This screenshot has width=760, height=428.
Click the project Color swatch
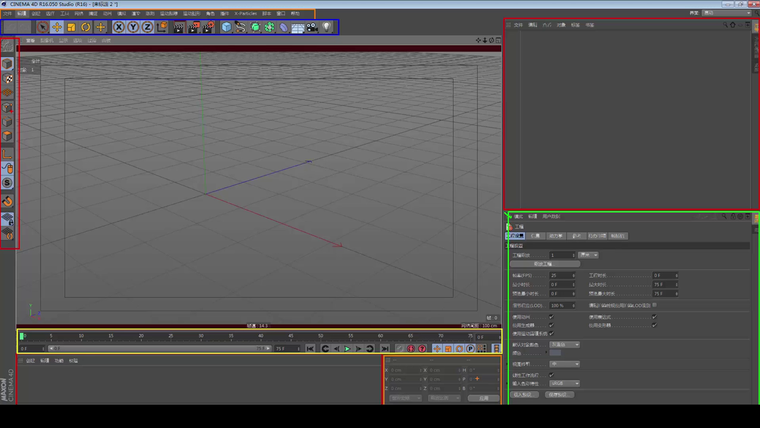(555, 353)
